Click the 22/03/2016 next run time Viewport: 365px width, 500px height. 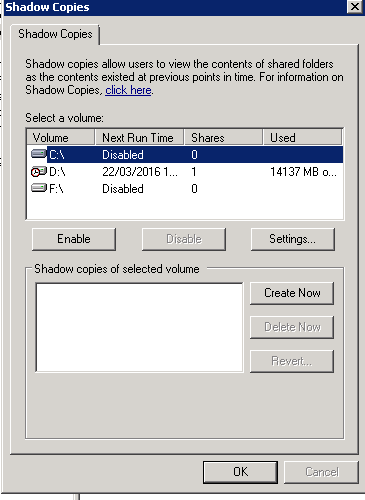coord(140,172)
